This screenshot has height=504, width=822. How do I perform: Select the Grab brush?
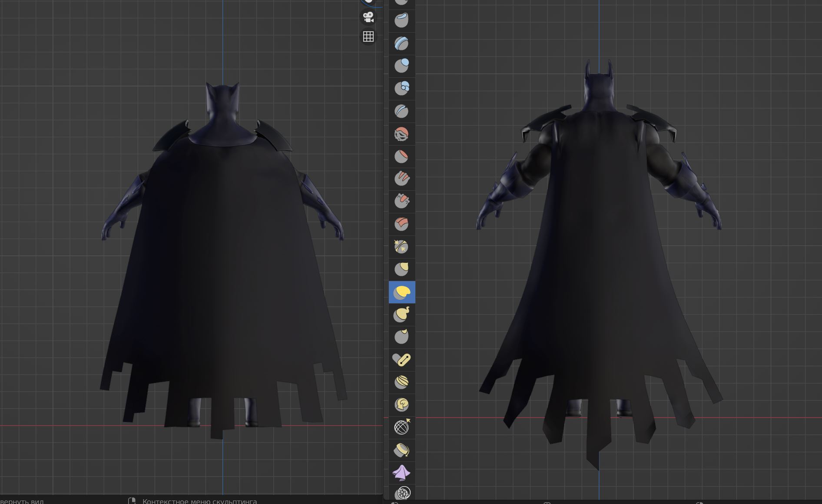coord(401,269)
